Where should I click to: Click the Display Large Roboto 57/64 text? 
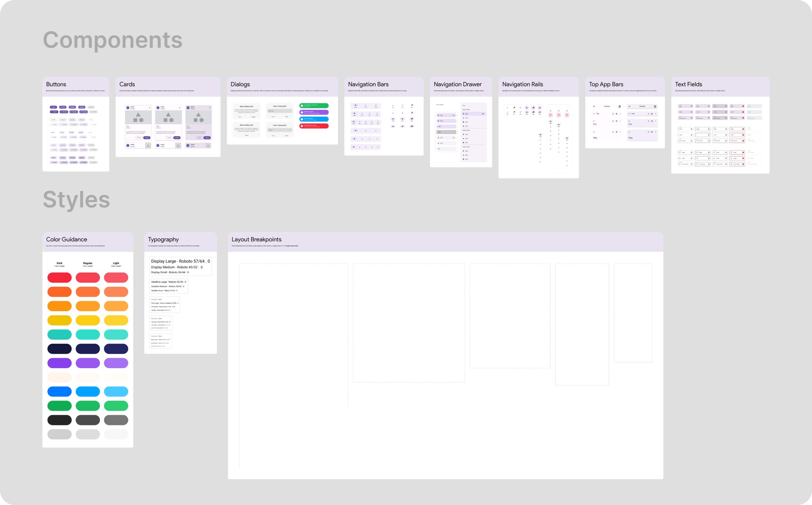(180, 261)
